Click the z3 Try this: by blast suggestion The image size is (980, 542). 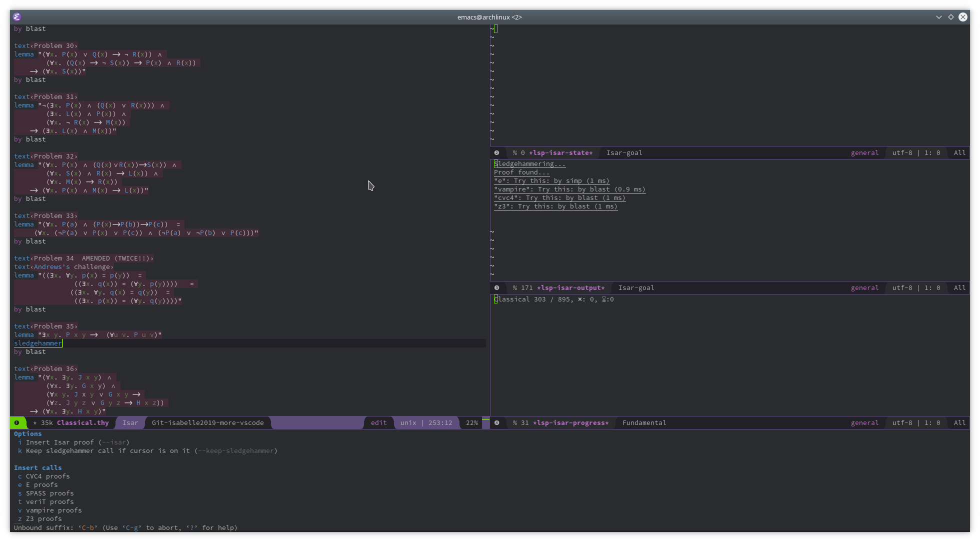(x=556, y=206)
